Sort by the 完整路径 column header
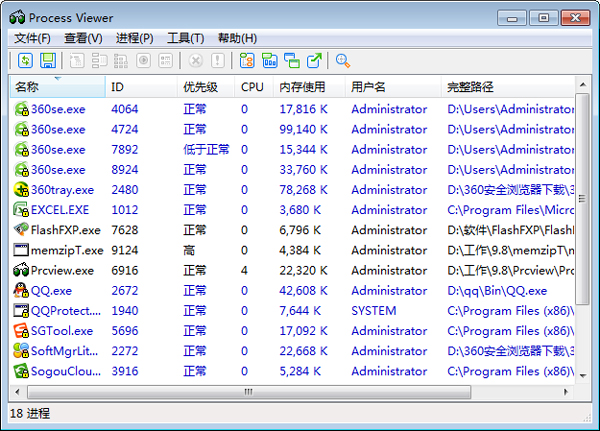 pos(507,87)
